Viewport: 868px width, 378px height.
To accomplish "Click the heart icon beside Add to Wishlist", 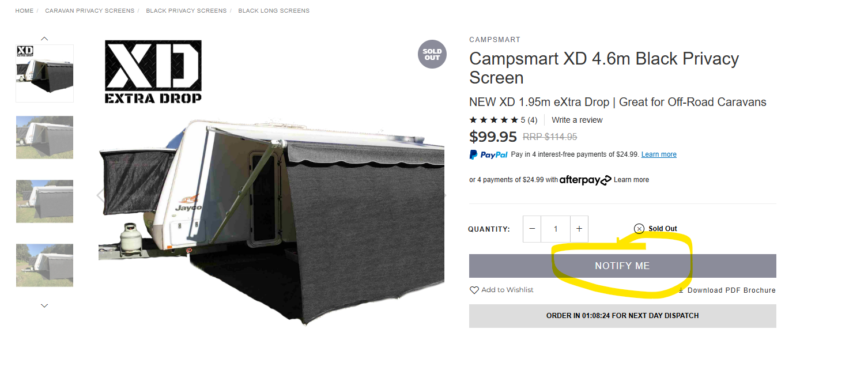I will pyautogui.click(x=474, y=290).
